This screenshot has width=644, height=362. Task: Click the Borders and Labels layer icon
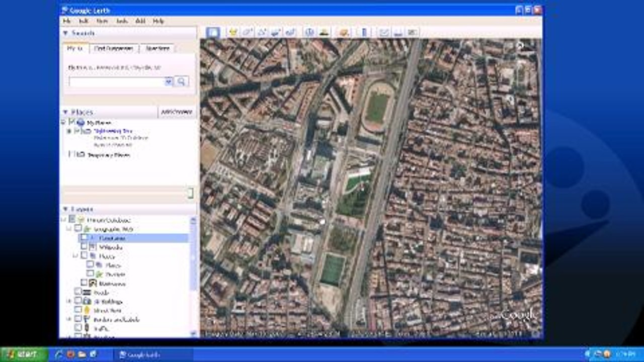(88, 320)
